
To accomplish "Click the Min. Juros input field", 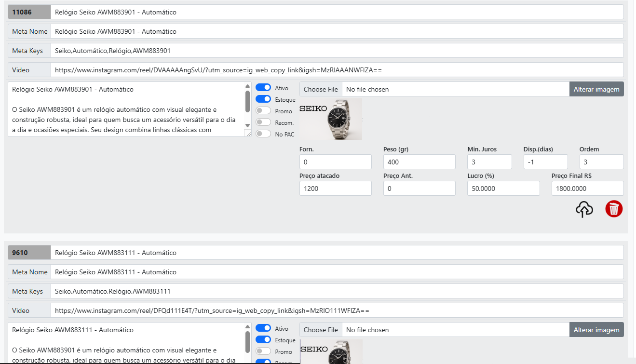I will [489, 162].
